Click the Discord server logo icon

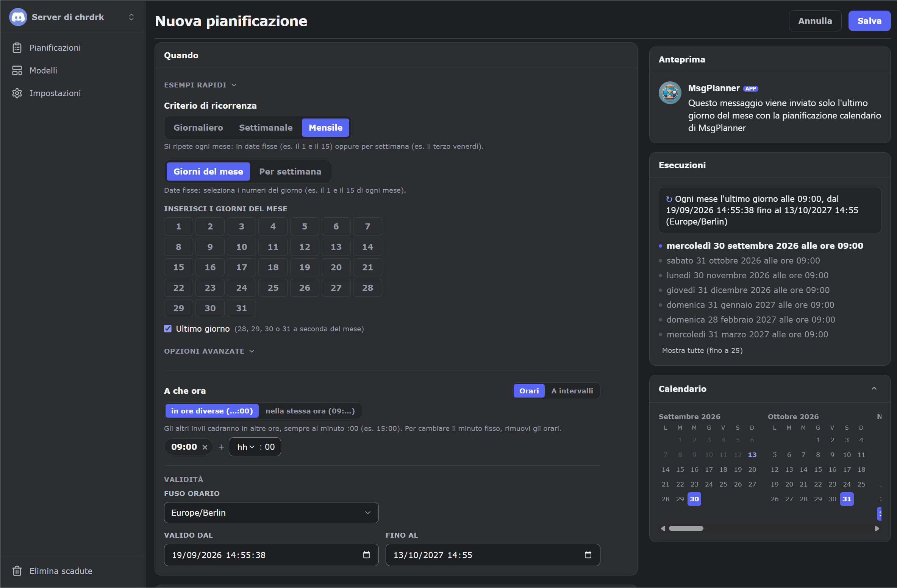18,17
